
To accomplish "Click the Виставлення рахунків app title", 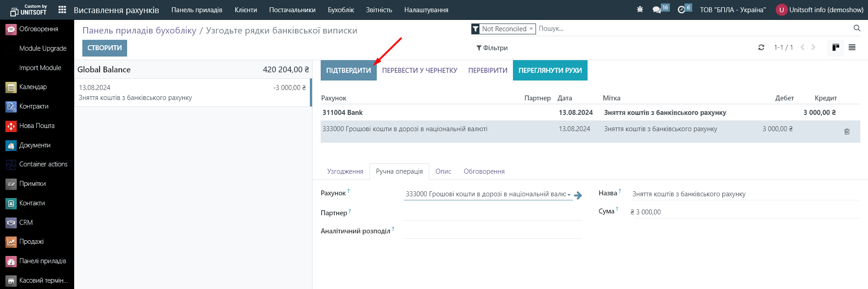I will [116, 10].
